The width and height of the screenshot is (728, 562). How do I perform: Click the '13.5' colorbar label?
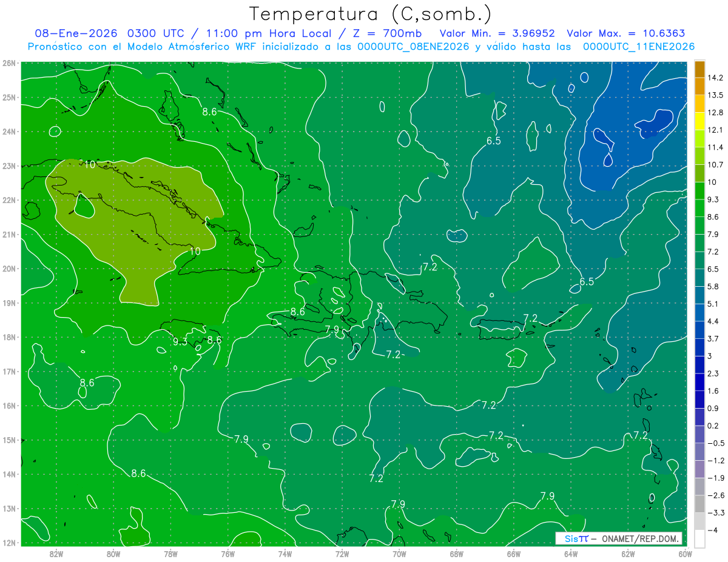click(715, 95)
